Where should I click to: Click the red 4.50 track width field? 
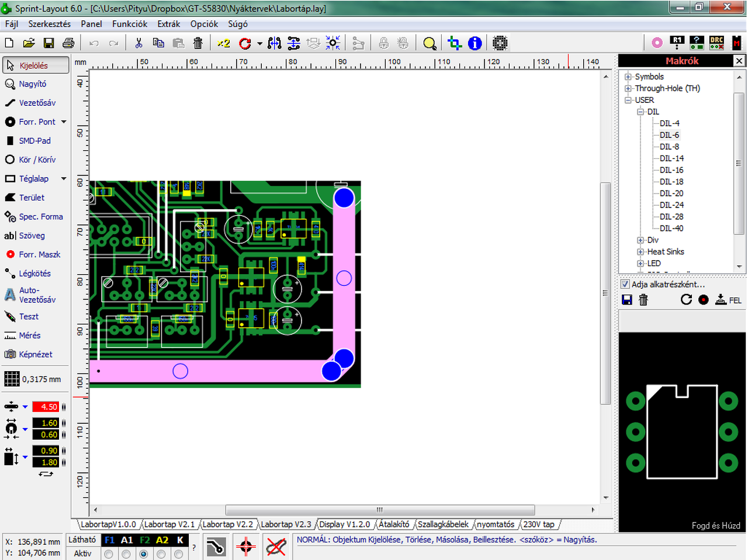pyautogui.click(x=46, y=407)
